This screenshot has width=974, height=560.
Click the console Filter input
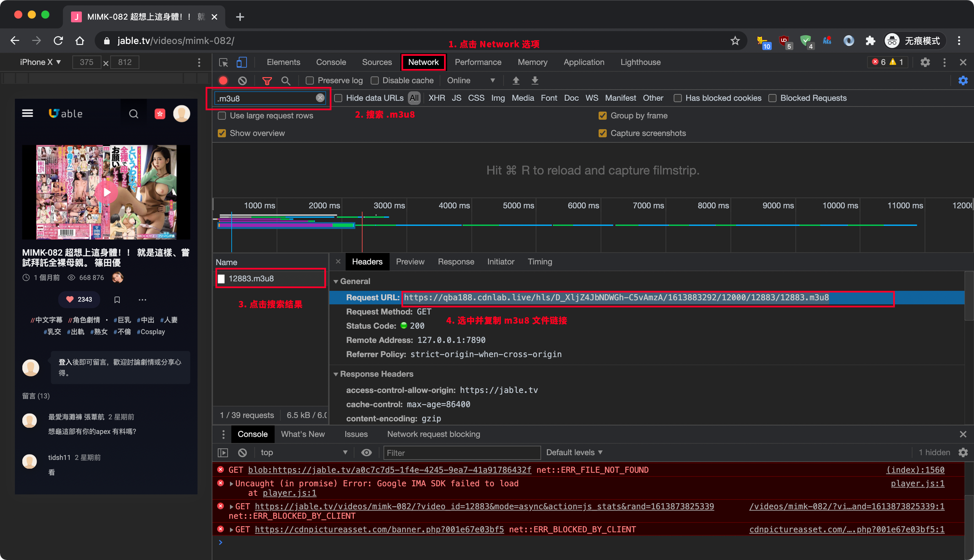(x=462, y=453)
